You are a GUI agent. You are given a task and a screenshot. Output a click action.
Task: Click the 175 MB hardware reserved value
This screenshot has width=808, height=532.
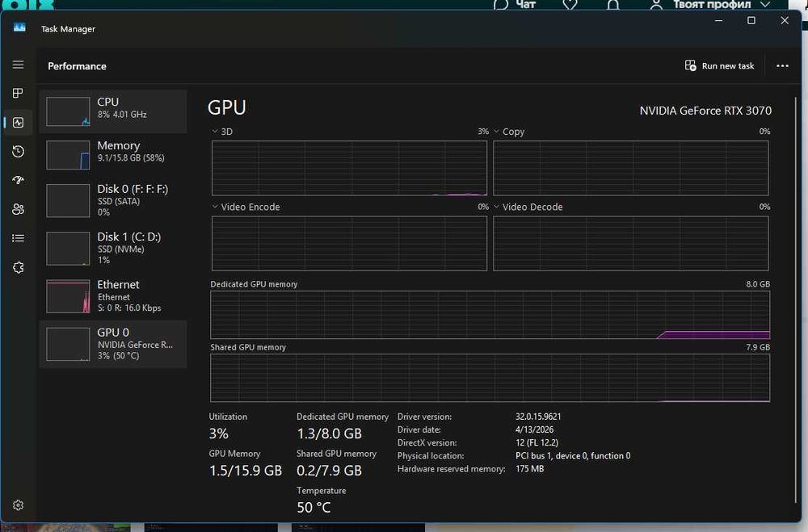click(x=530, y=469)
